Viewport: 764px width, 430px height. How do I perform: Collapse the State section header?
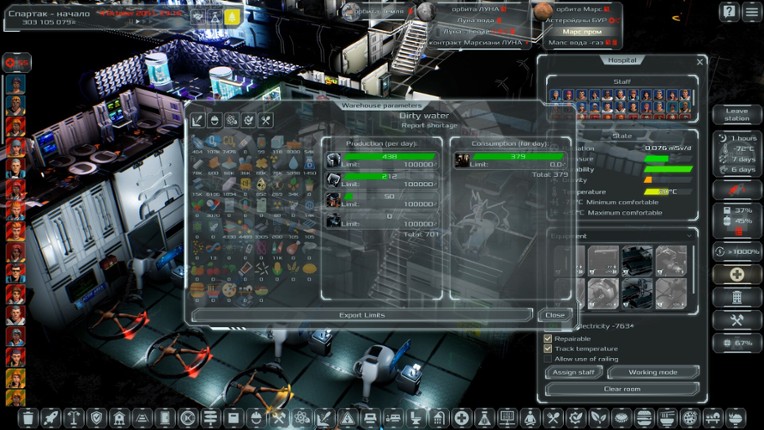(x=622, y=135)
